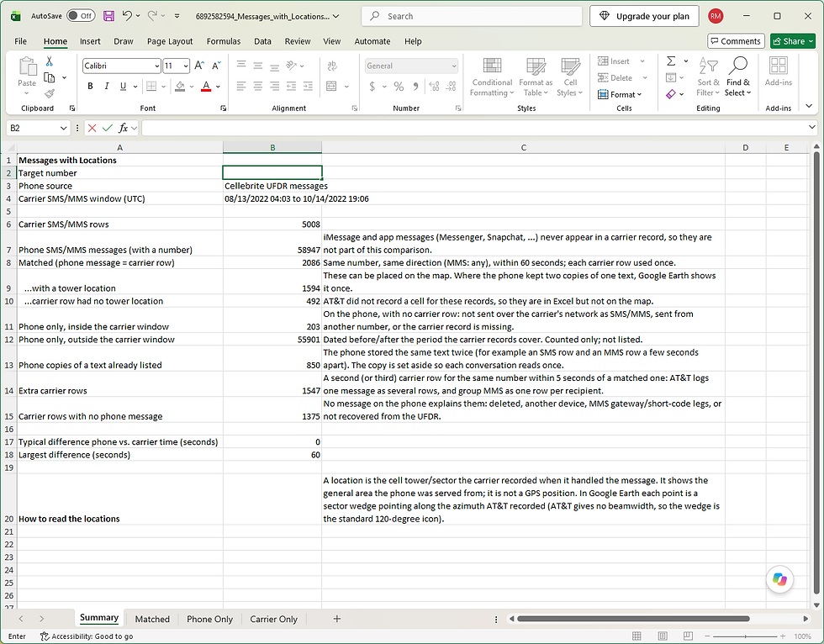Click Accessibility: Good to go
Image resolution: width=824 pixels, height=644 pixels.
pos(87,636)
